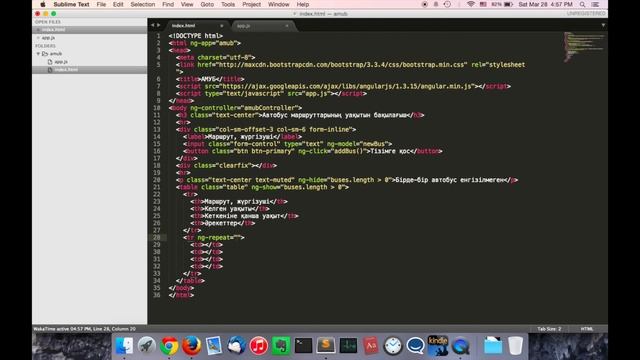
Task: Click the battery status icon
Action: 508,4
